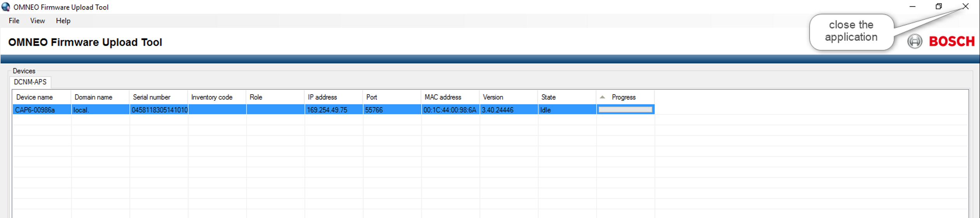Open the File menu
This screenshot has width=980, height=218.
(x=14, y=21)
